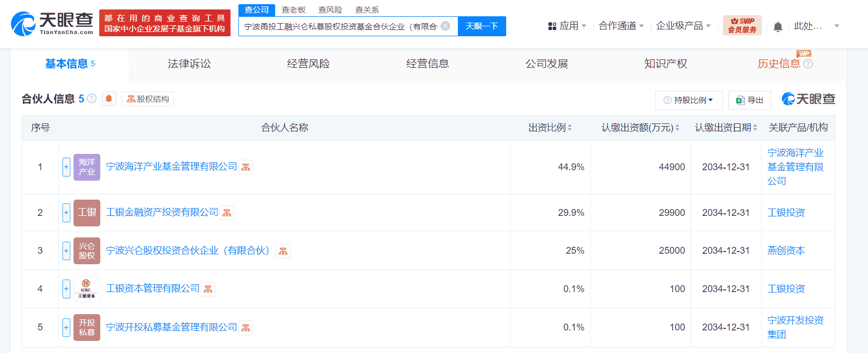Expand row 5 宁波开投私募 plus toggle
868x353 pixels.
[x=66, y=327]
